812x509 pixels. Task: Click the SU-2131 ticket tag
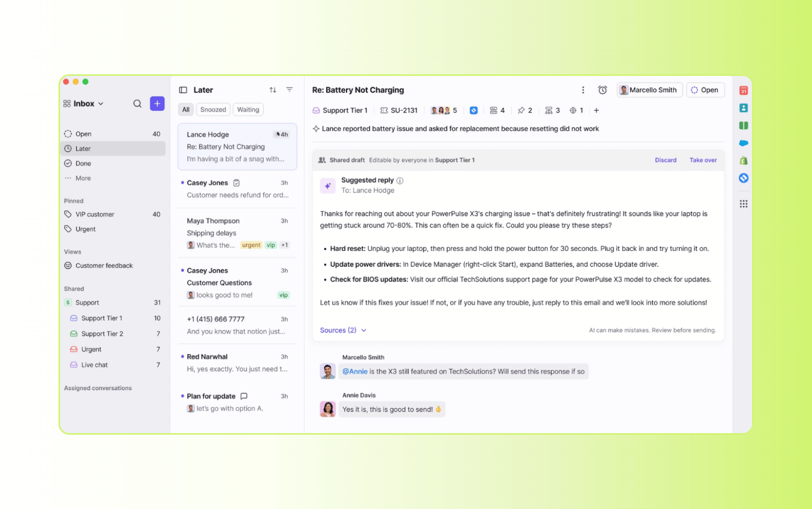pos(399,110)
